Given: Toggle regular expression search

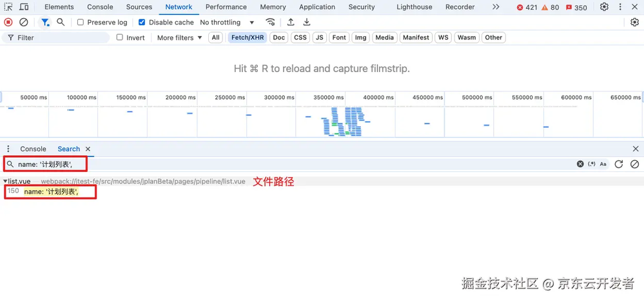Looking at the screenshot, I should coord(592,164).
